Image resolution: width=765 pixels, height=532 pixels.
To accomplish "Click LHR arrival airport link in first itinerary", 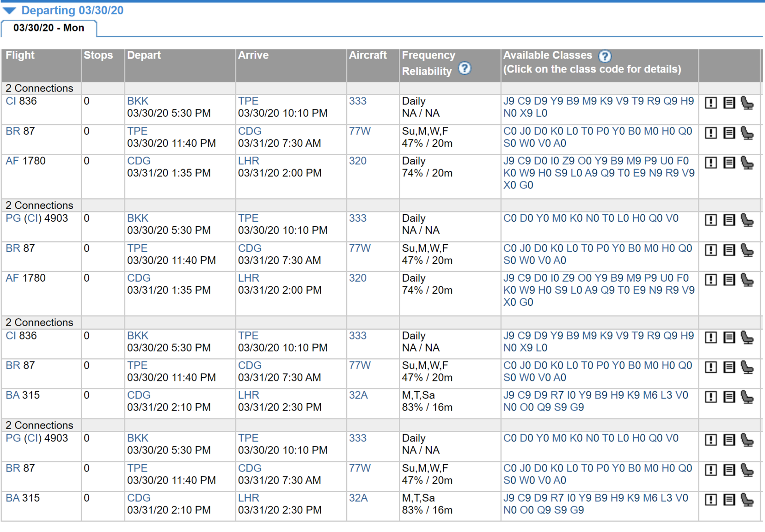I will tap(249, 161).
